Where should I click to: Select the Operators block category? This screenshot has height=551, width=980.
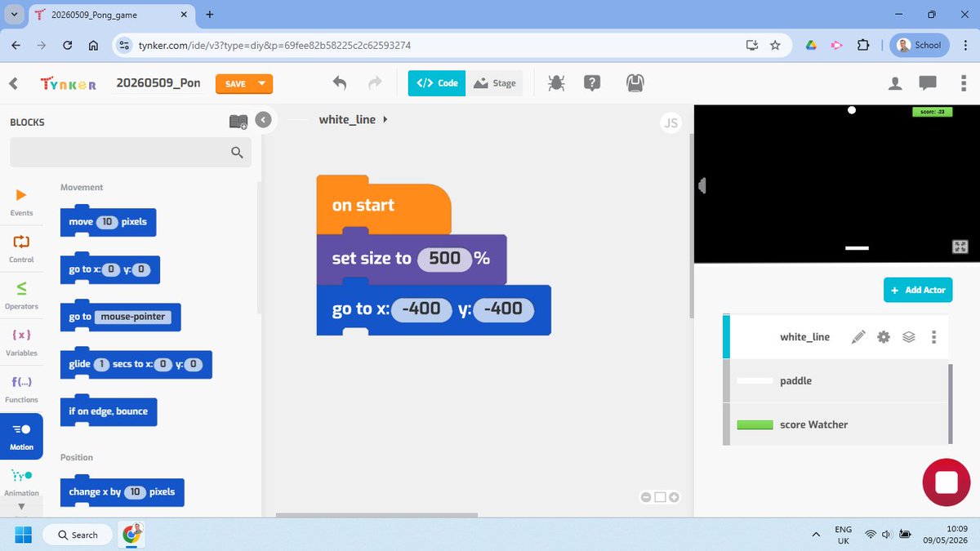coord(21,295)
